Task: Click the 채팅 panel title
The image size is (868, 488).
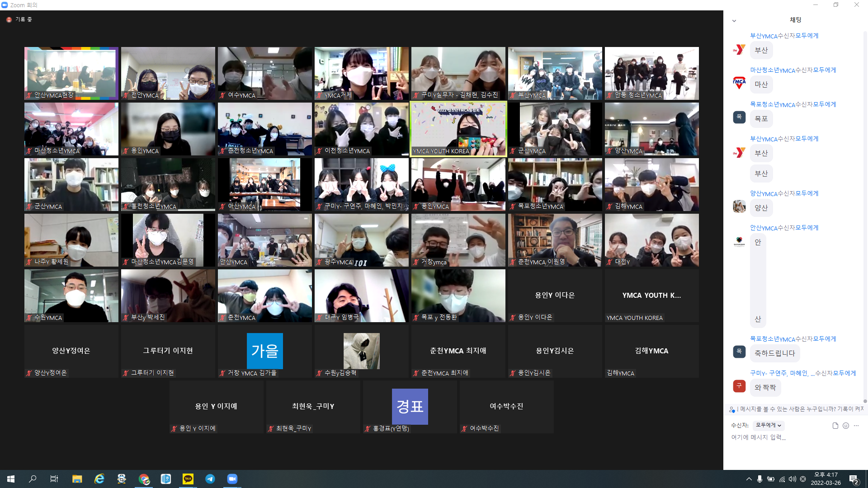Action: click(x=796, y=20)
